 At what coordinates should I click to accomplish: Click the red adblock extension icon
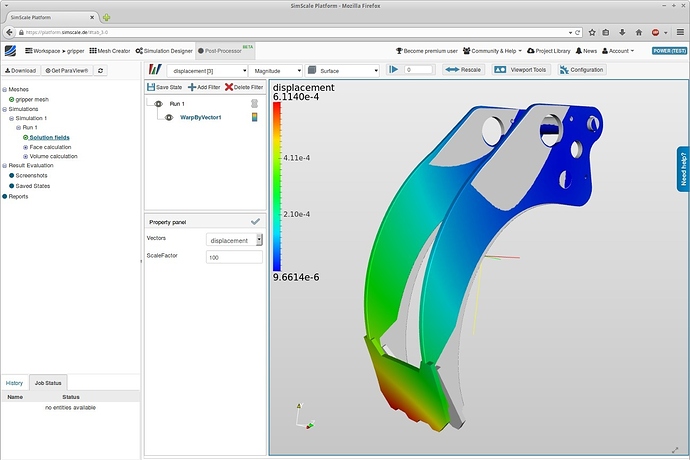pyautogui.click(x=655, y=32)
